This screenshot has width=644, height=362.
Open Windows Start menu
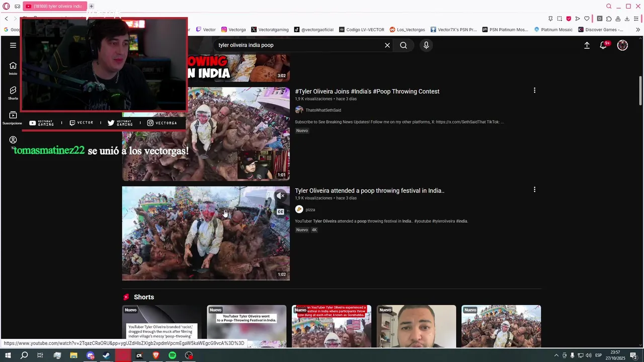tap(8, 355)
